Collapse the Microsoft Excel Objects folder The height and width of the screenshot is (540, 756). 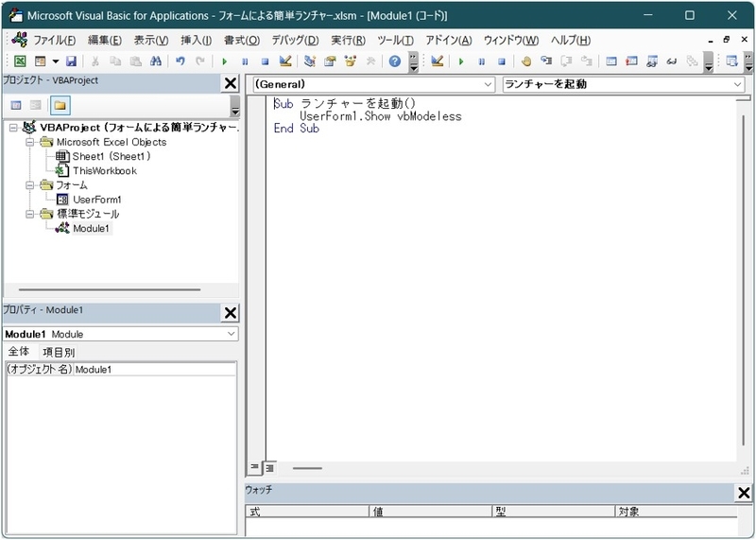(30, 143)
